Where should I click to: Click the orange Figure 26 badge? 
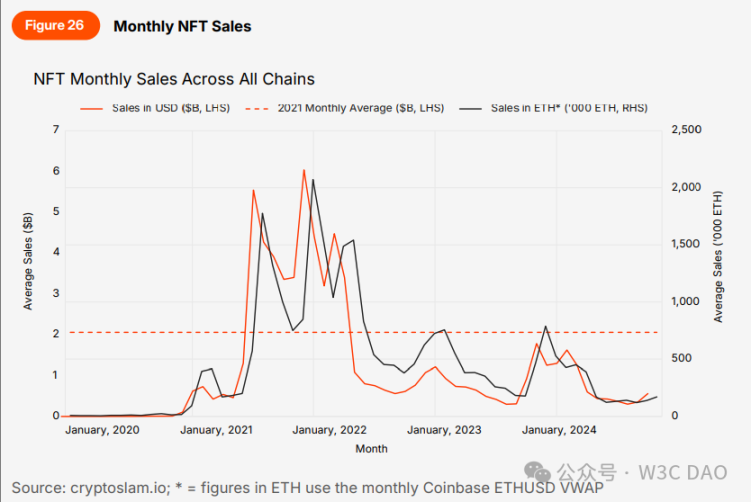[55, 26]
